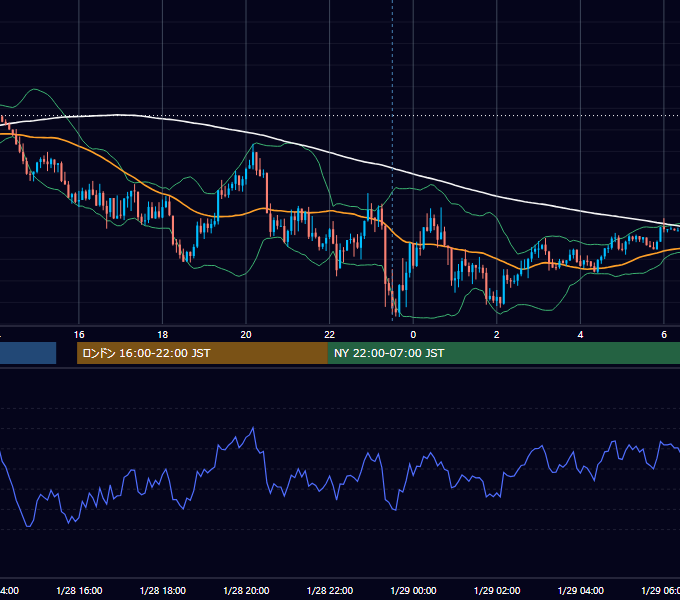Click the 20 hour label on upper axis

point(246,334)
